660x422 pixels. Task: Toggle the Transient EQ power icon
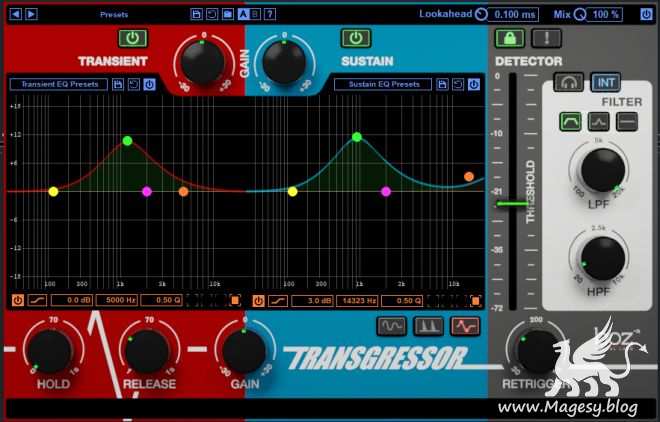click(x=149, y=85)
